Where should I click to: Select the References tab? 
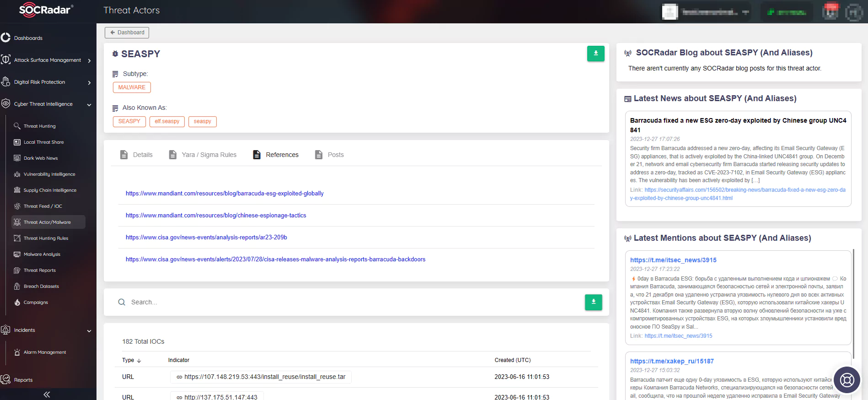(x=276, y=155)
